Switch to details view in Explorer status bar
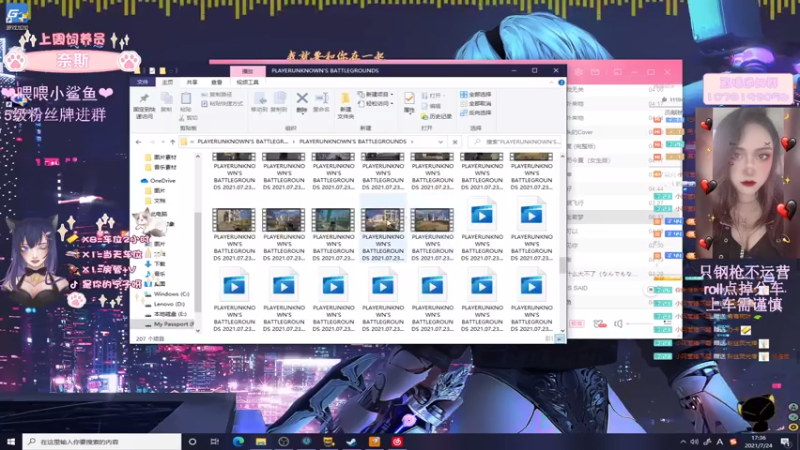800x450 pixels. coord(549,339)
